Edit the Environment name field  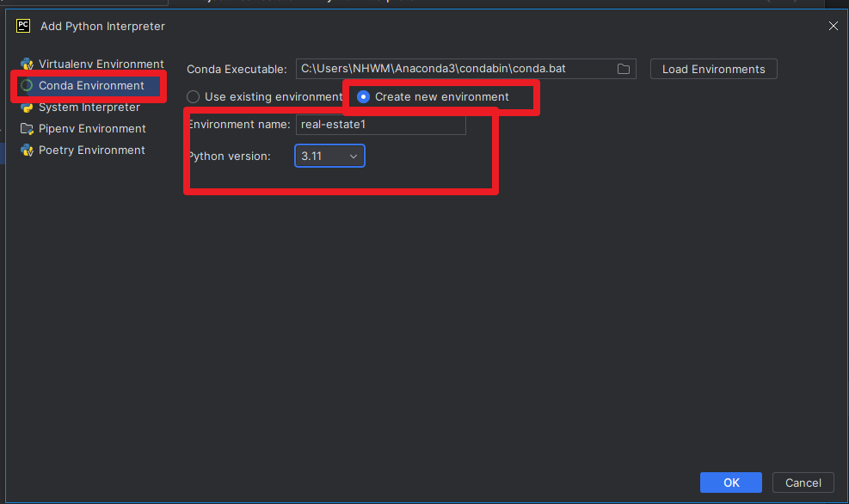click(x=381, y=125)
